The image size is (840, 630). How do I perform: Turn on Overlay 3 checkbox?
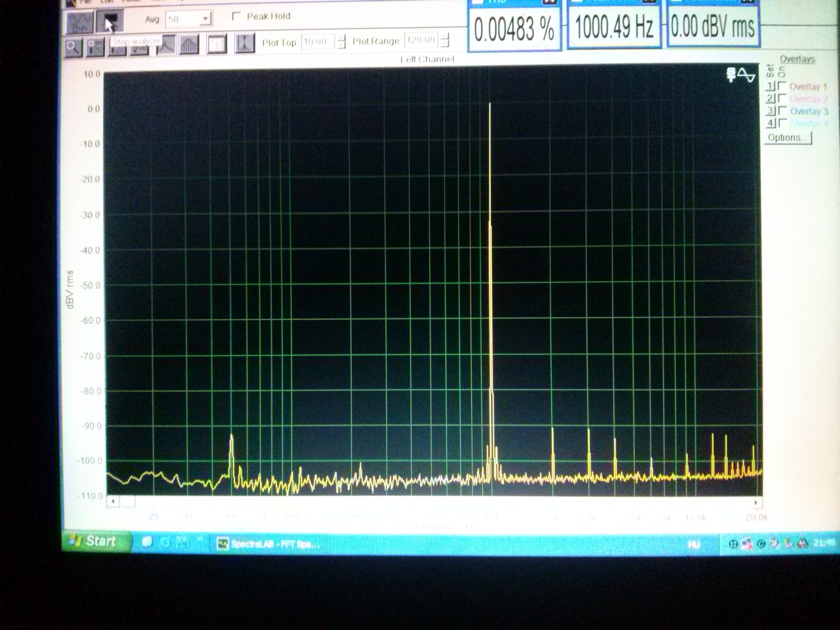coord(782,111)
